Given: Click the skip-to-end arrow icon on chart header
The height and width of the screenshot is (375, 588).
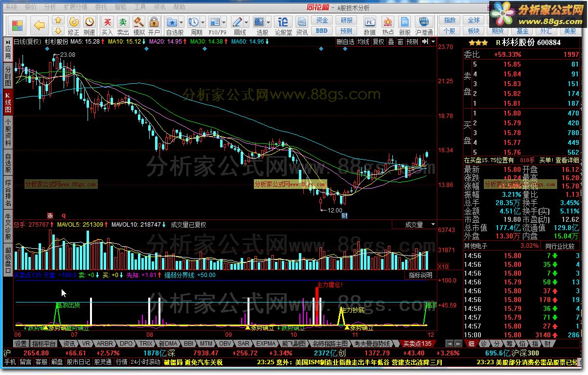Looking at the screenshot, I should 425,42.
